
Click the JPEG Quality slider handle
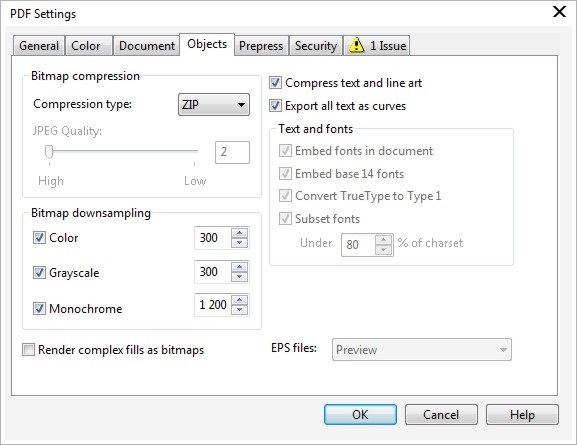(x=49, y=152)
